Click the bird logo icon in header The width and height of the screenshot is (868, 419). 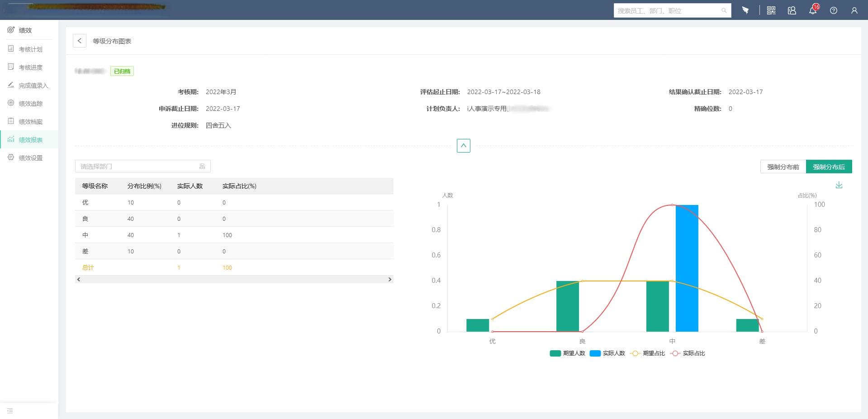click(745, 10)
